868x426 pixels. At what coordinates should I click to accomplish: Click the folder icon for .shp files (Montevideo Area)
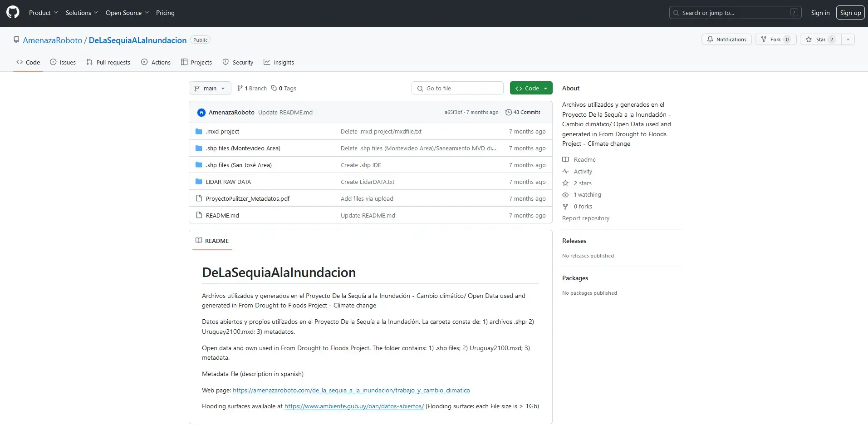199,148
